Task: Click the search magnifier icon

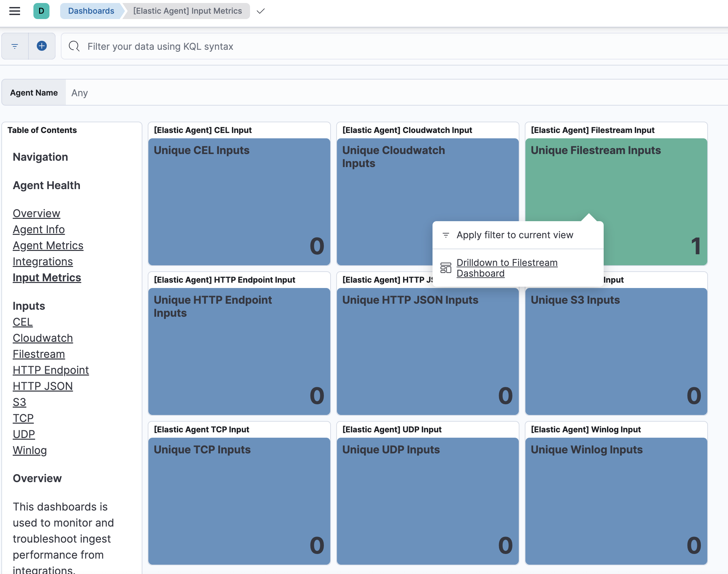Action: pyautogui.click(x=74, y=46)
